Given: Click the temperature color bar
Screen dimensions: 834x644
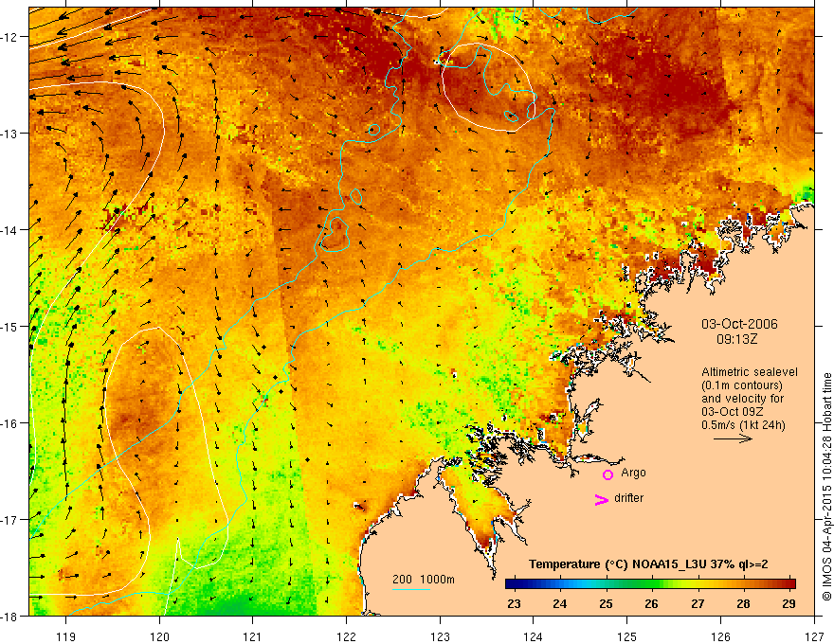Looking at the screenshot, I should click(x=650, y=583).
